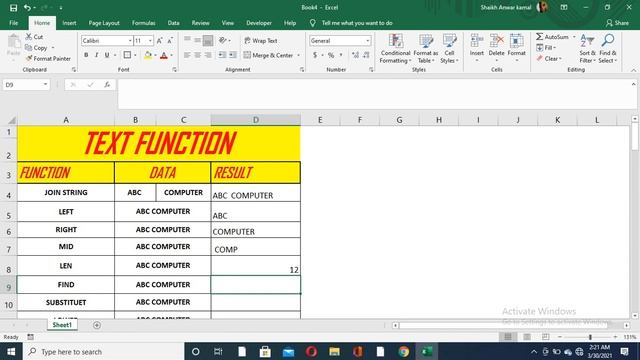Viewport: 640px width, 360px height.
Task: Switch to Page Break Preview
Action: click(x=545, y=337)
